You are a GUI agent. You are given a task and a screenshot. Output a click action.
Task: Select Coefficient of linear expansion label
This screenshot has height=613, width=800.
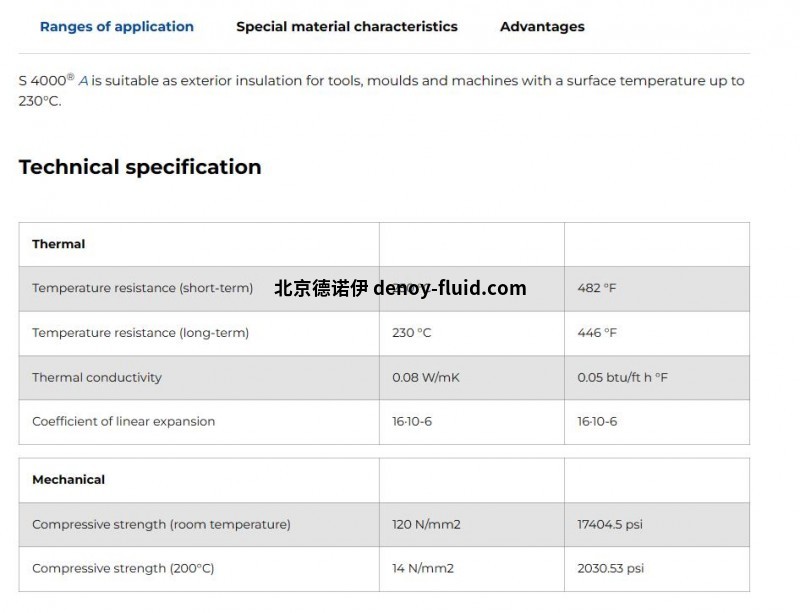tap(123, 422)
